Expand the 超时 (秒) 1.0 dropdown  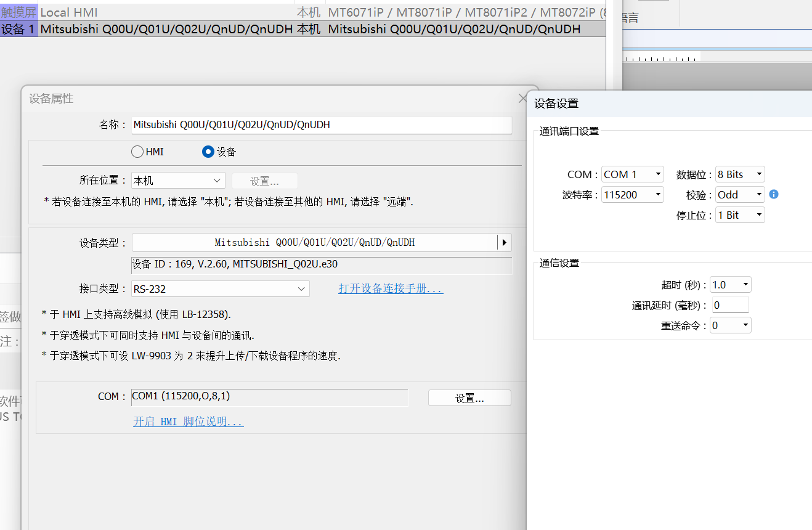[x=730, y=285]
